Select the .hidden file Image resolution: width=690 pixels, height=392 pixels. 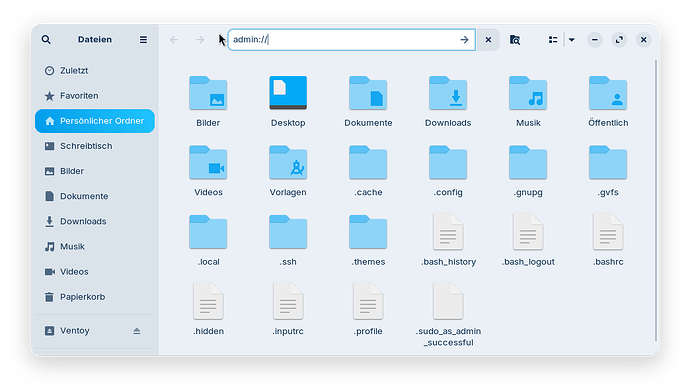click(208, 301)
